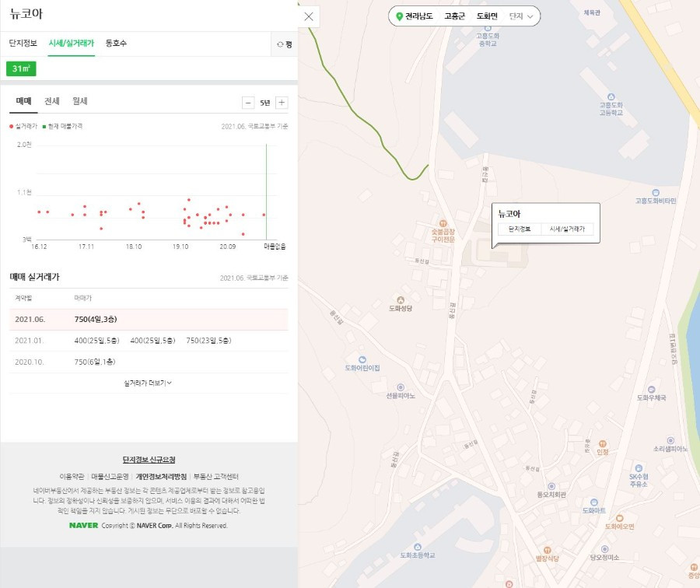
Task: Click 시세/실거래가 button in map popup
Action: tap(567, 229)
